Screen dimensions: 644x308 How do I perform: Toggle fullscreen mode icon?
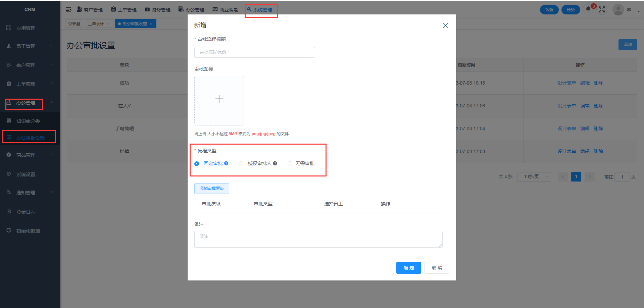pyautogui.click(x=602, y=9)
